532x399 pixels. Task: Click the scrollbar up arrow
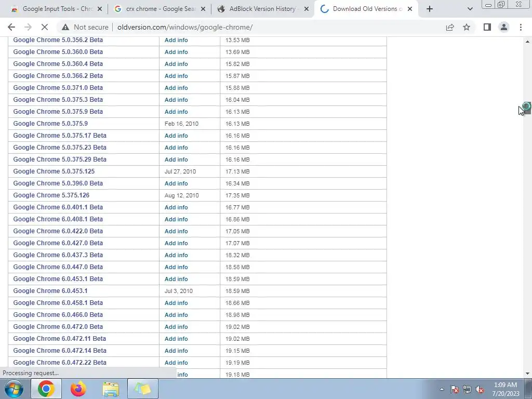pyautogui.click(x=528, y=42)
